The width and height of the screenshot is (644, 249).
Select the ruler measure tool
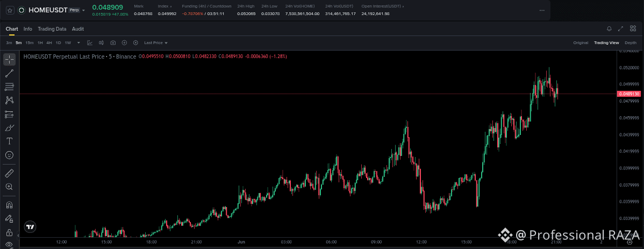pyautogui.click(x=10, y=173)
